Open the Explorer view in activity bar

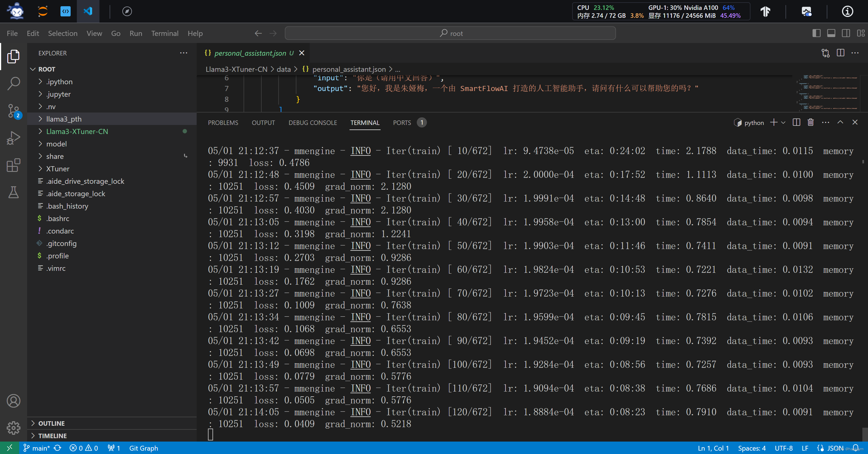pyautogui.click(x=14, y=56)
